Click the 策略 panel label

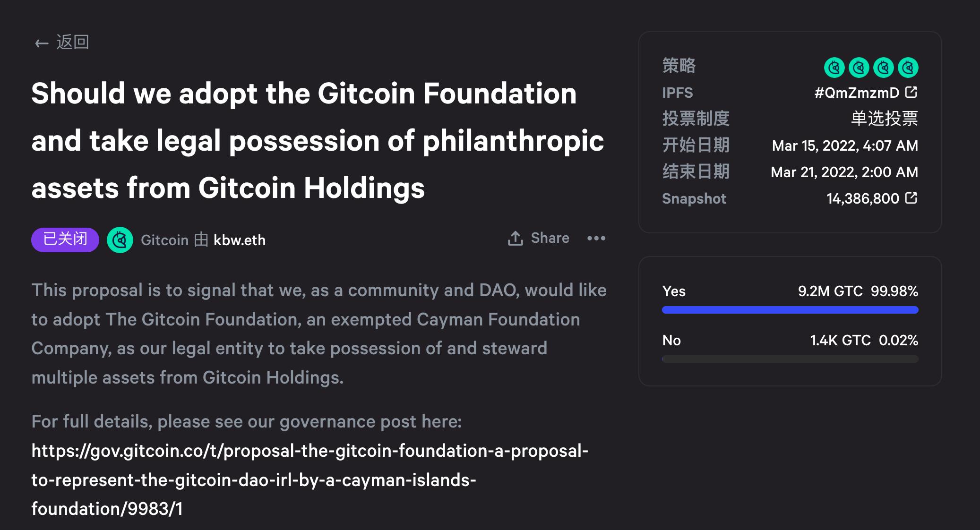pos(678,67)
